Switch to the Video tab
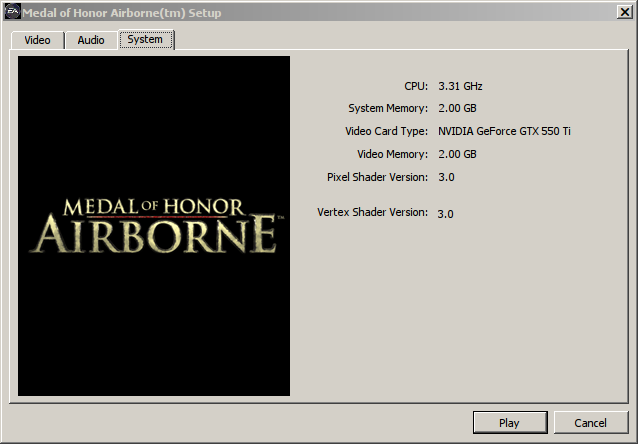638x444 pixels. (x=37, y=40)
